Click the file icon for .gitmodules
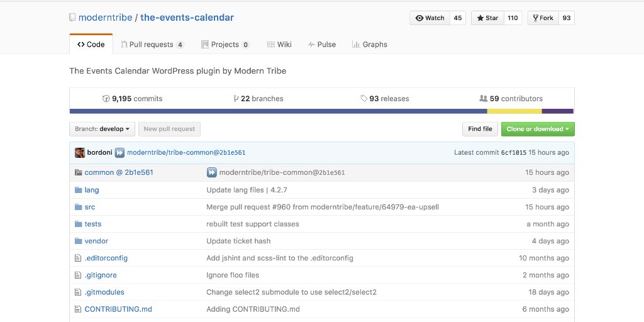Image resolution: width=644 pixels, height=322 pixels. (x=78, y=292)
